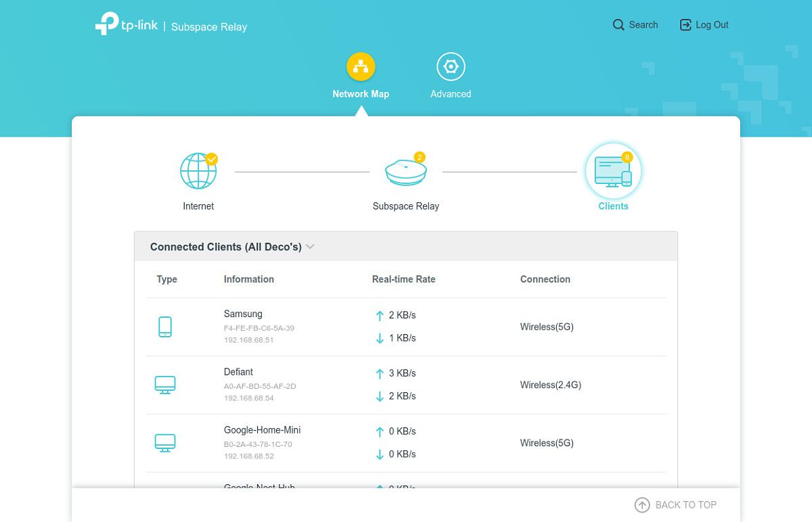Click Google-Home-Mini's Wireless(5G) connection text
Image resolution: width=812 pixels, height=522 pixels.
pos(547,443)
